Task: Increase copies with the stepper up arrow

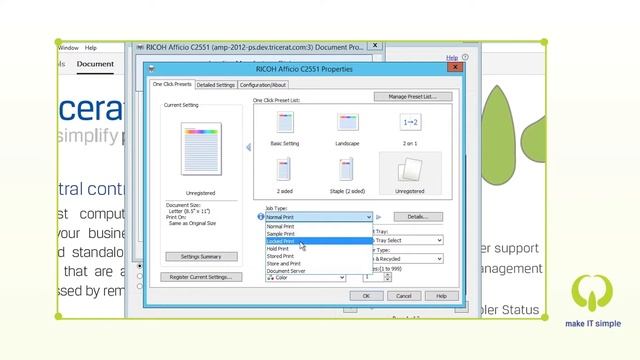Action: point(388,275)
